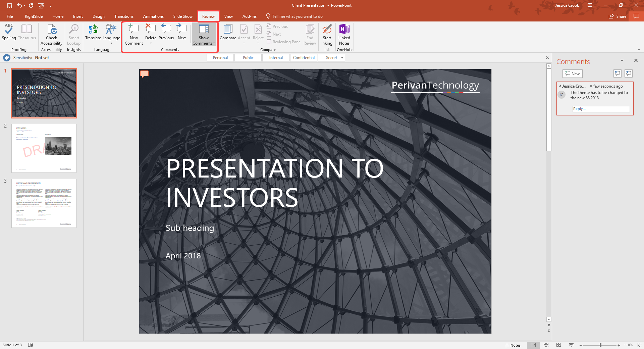644x349 pixels.
Task: Open the Delete comment dropdown arrow
Action: (151, 43)
